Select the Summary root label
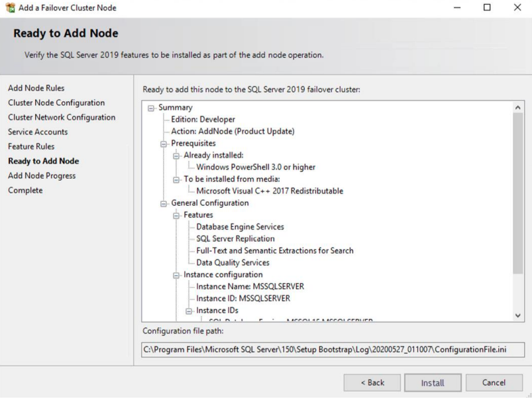532x399 pixels. [x=176, y=107]
